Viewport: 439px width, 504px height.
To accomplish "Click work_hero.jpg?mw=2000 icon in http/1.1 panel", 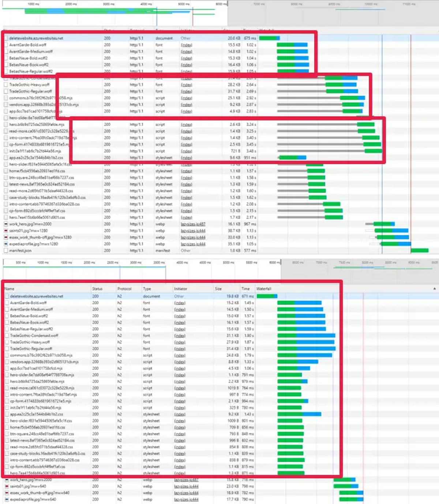I will (6, 224).
